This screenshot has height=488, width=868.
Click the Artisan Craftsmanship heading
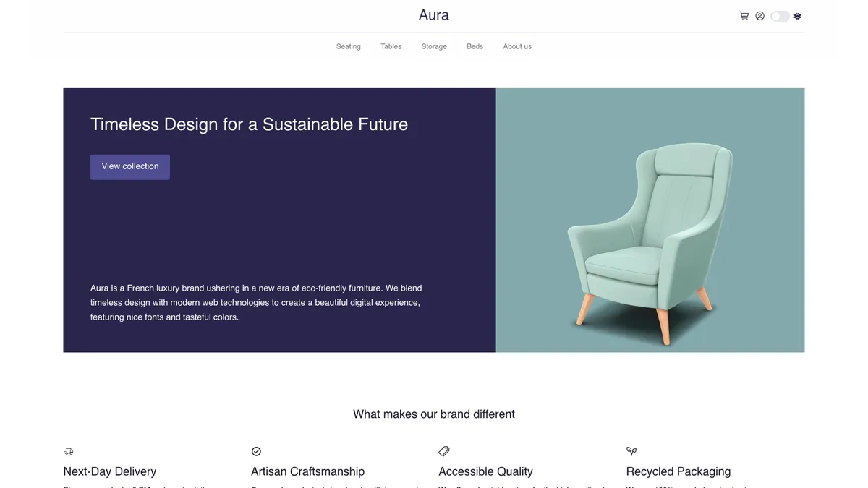point(307,471)
